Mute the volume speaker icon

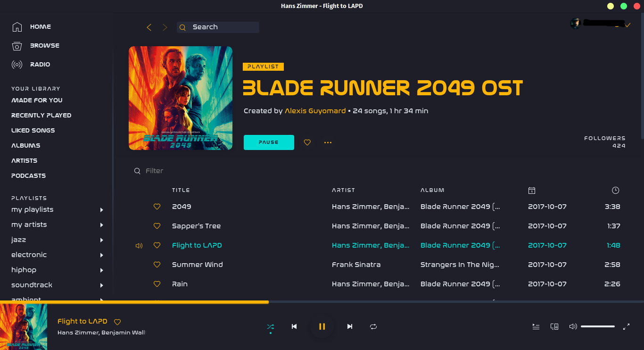coord(573,326)
